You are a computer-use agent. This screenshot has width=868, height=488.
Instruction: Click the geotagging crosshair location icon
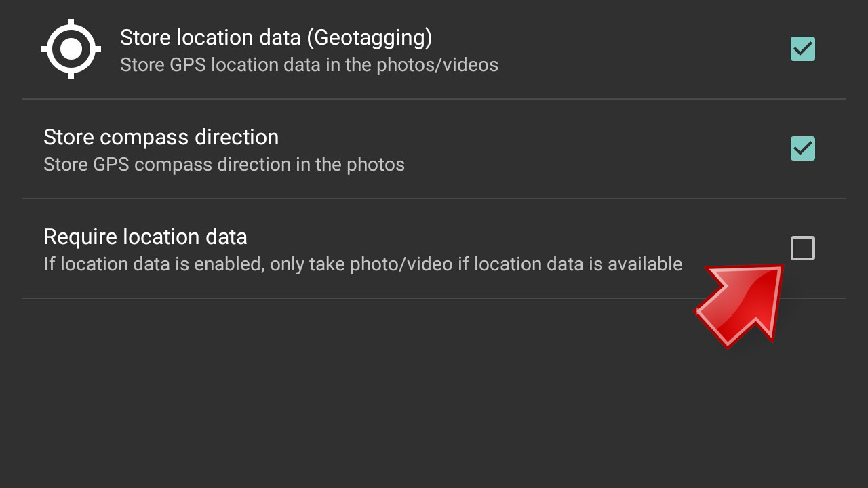pyautogui.click(x=71, y=49)
